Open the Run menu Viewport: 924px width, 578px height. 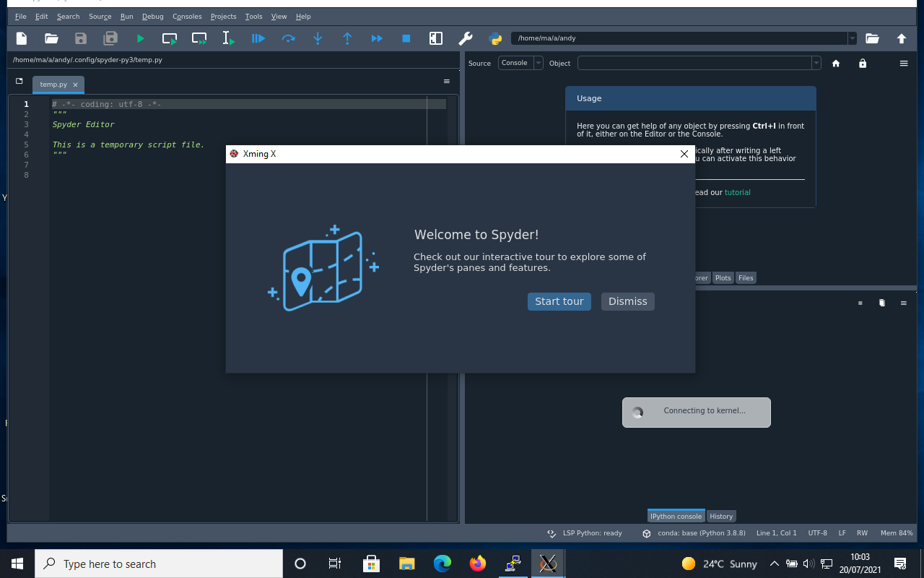pos(127,16)
